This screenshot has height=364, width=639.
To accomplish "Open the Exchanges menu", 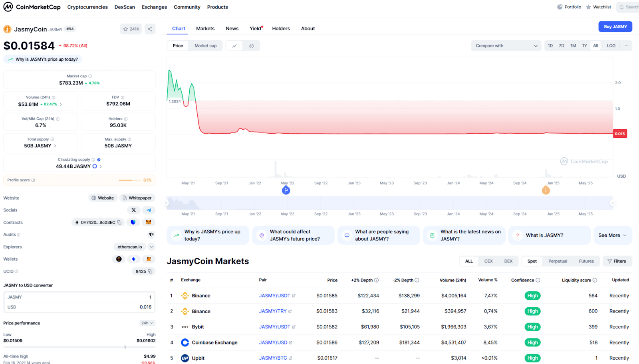I will pos(154,7).
